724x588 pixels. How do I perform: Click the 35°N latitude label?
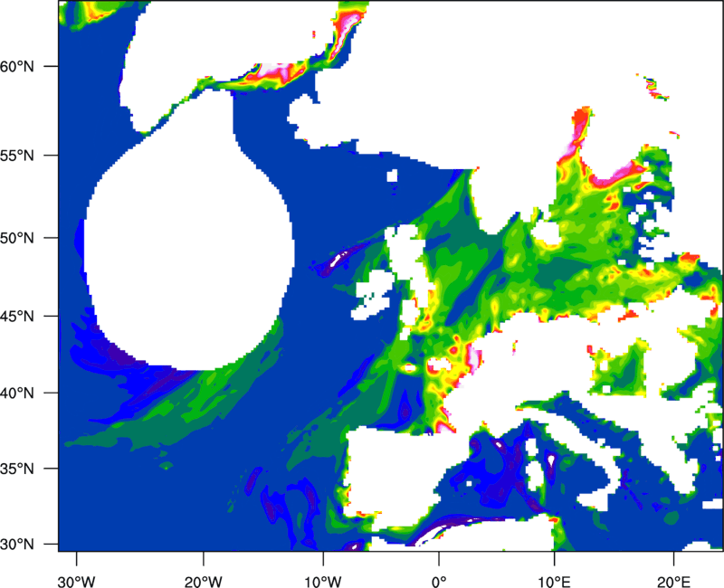pyautogui.click(x=17, y=469)
